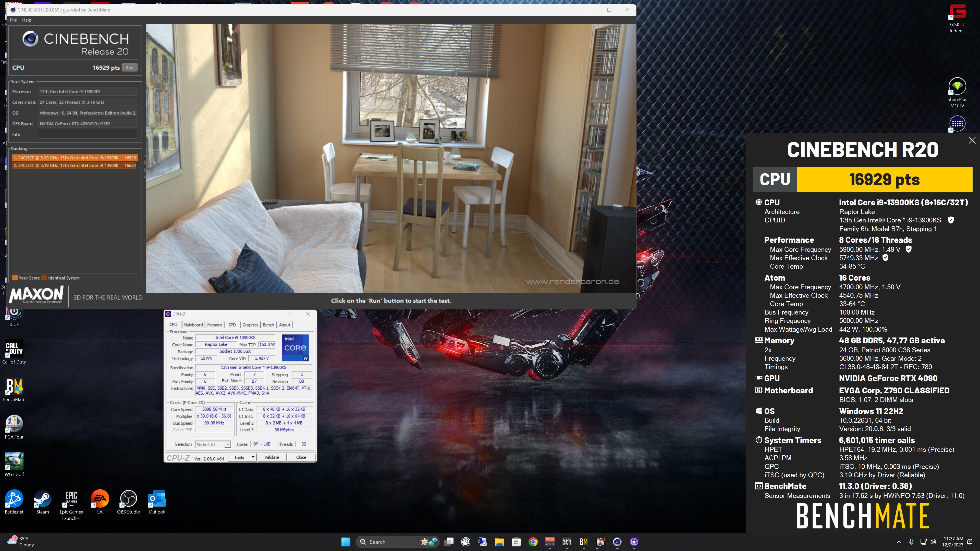Open the weather widget showing 35°F Cloudy
The image size is (980, 551).
tap(21, 542)
